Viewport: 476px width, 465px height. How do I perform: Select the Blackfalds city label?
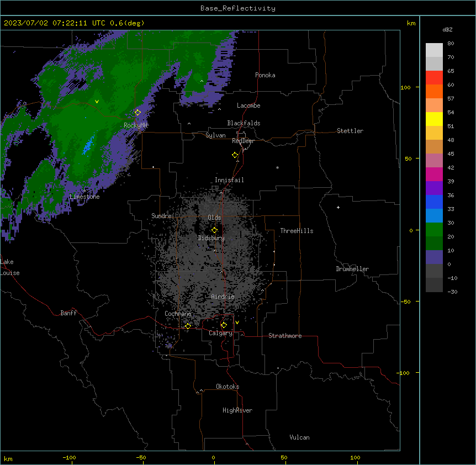tap(244, 123)
